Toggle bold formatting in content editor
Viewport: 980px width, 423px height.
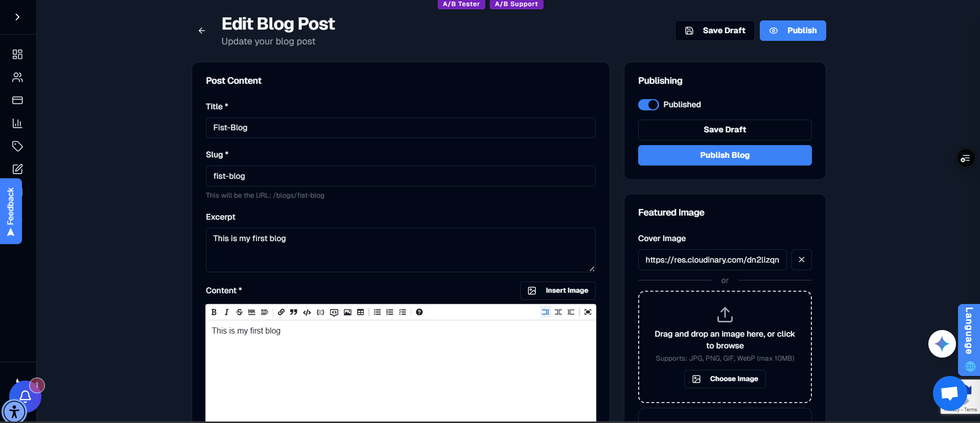pyautogui.click(x=214, y=312)
